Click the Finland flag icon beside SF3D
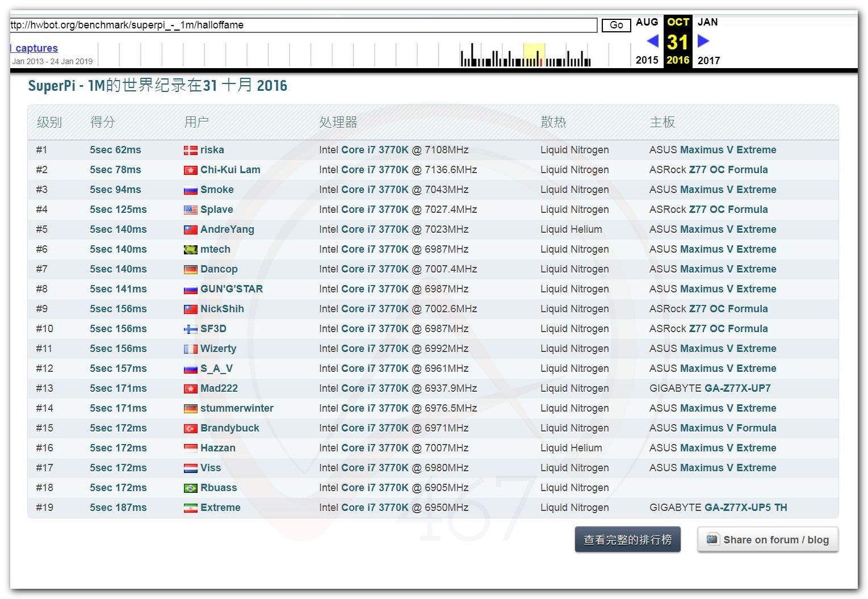The height and width of the screenshot is (599, 868). [190, 329]
